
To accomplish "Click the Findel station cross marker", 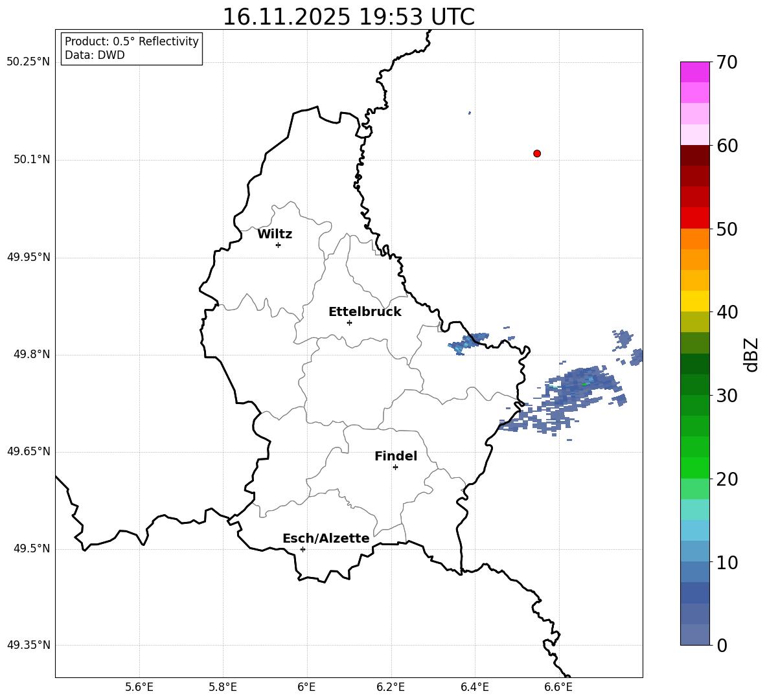I will tap(395, 468).
